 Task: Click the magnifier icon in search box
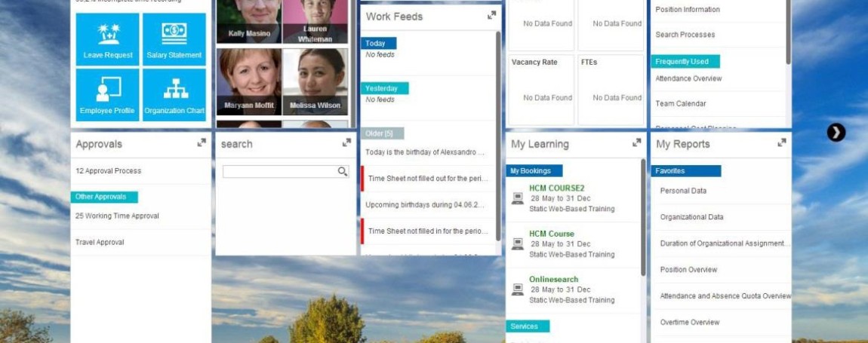click(x=343, y=172)
